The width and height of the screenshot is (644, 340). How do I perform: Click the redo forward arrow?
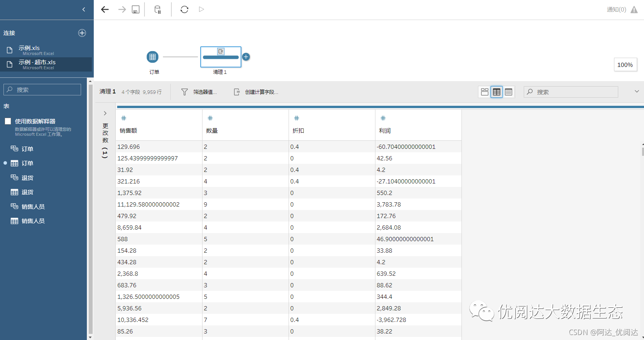122,10
